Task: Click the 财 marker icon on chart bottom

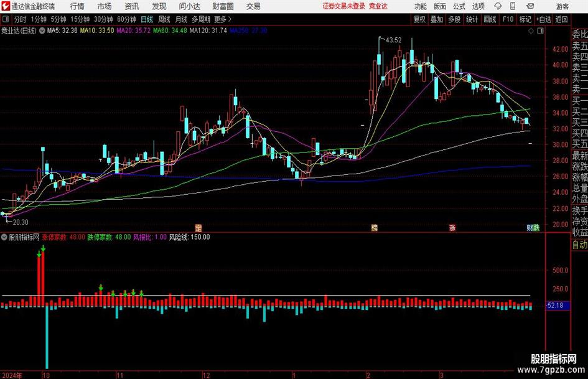Action: point(530,228)
